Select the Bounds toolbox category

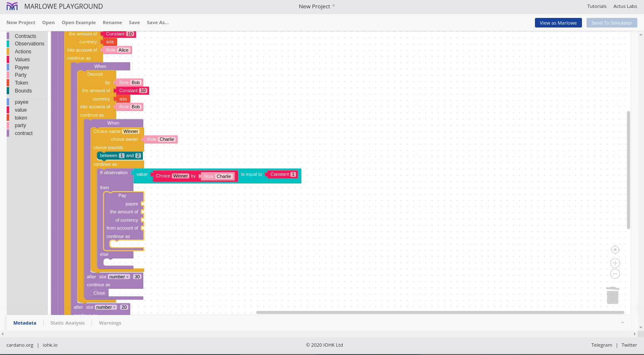tap(23, 91)
